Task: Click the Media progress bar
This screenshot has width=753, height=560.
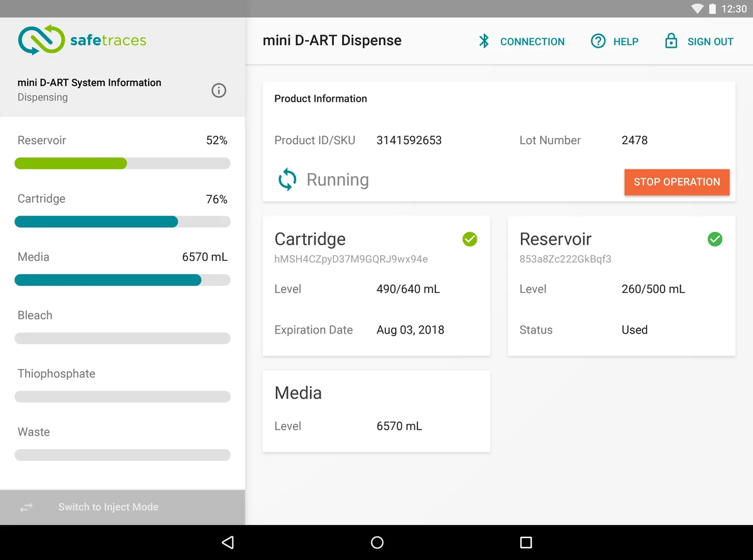Action: 122,280
